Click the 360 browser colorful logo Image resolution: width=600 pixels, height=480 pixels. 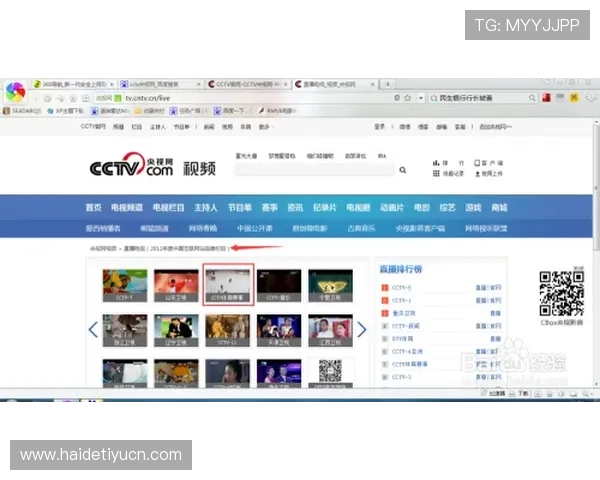15,92
